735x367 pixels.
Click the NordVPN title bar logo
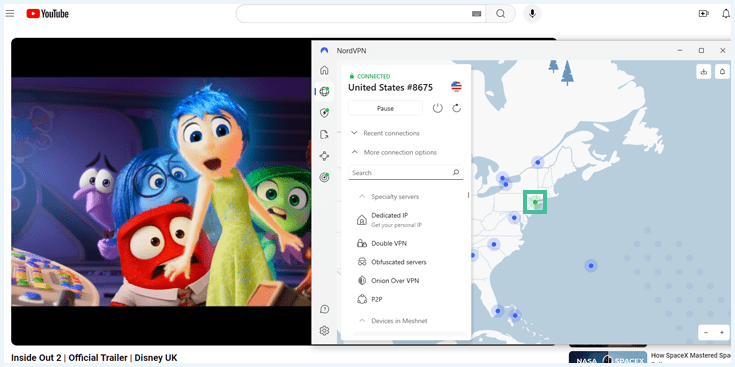click(x=324, y=51)
